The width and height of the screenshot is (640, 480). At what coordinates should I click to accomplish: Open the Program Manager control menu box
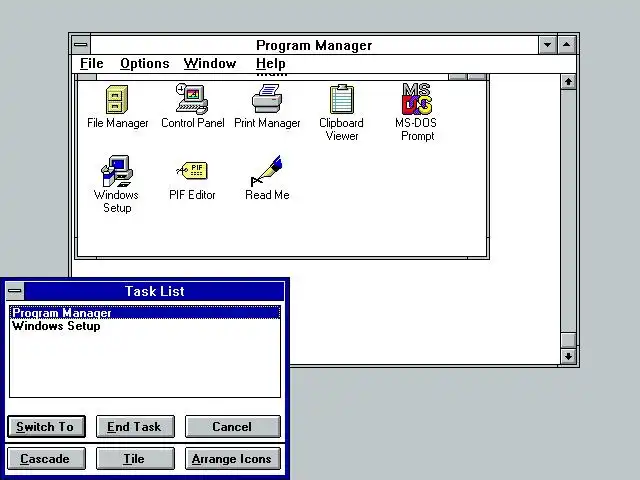click(81, 45)
